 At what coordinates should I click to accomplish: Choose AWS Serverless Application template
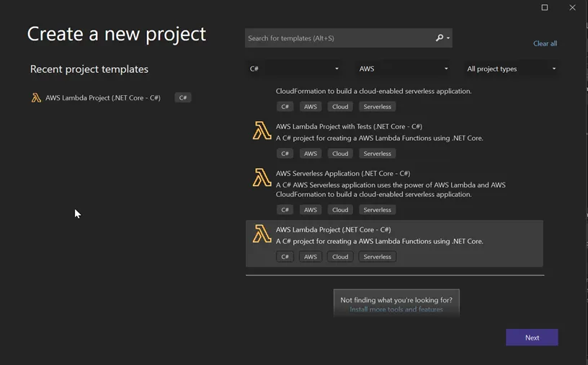pos(394,191)
